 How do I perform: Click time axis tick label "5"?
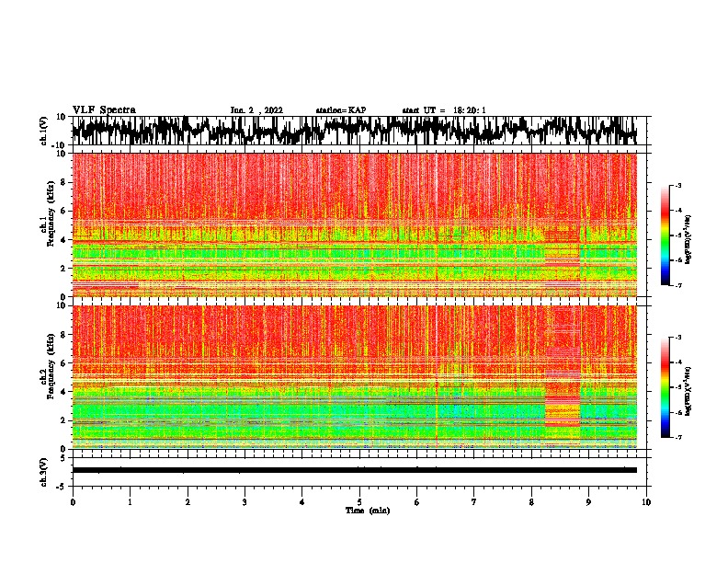tap(359, 502)
